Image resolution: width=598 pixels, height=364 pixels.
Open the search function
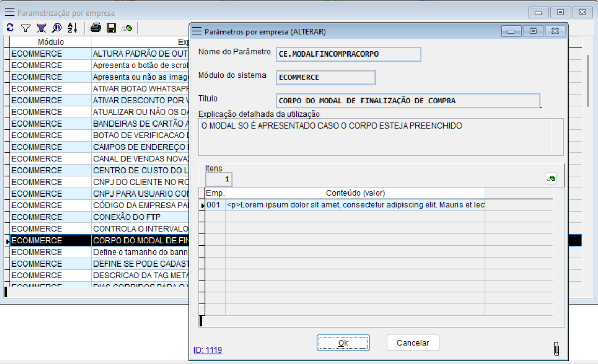coord(55,27)
